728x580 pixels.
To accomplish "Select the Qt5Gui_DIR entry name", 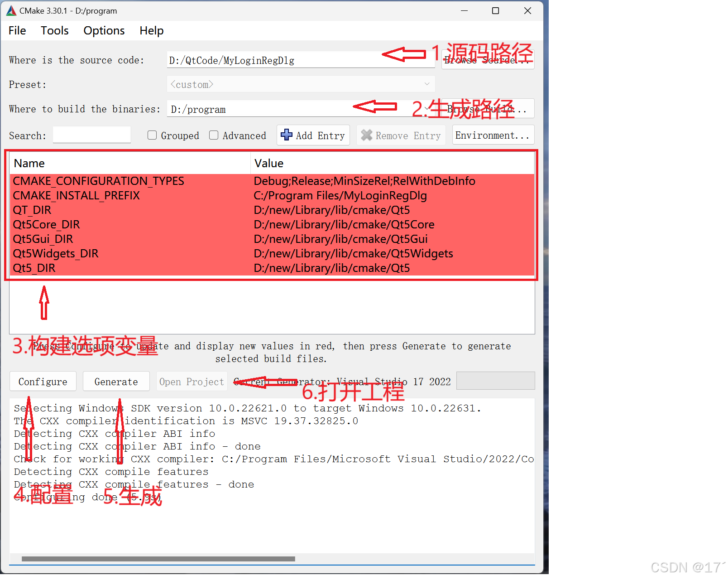I will point(43,239).
